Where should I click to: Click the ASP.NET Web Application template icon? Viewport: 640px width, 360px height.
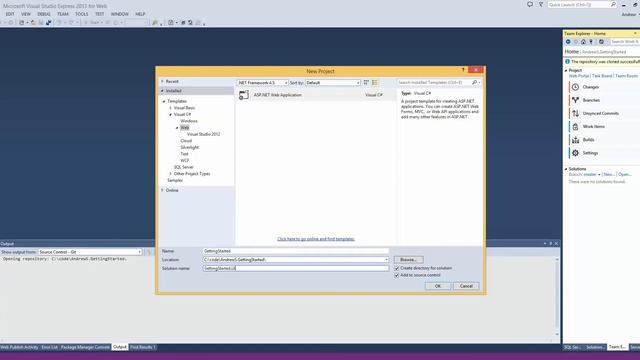[244, 95]
